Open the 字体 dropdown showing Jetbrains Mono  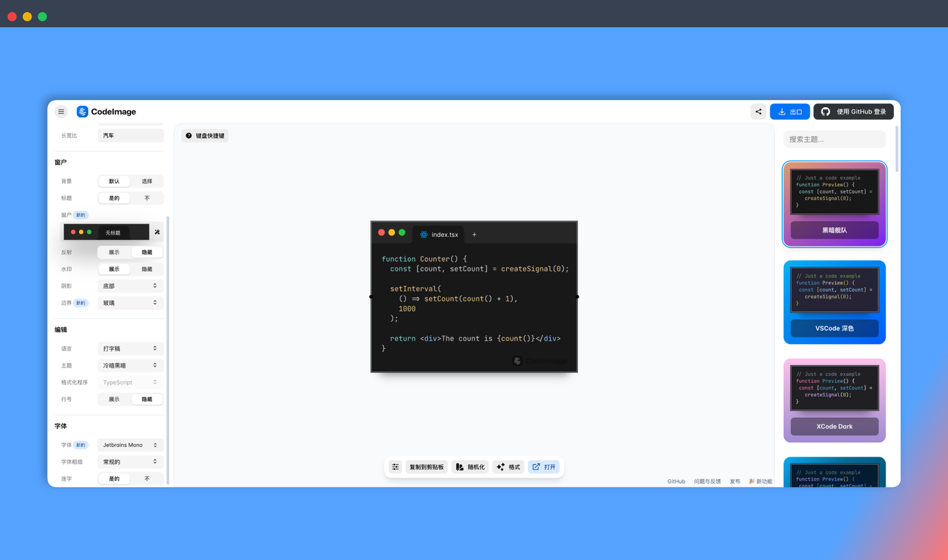tap(130, 445)
